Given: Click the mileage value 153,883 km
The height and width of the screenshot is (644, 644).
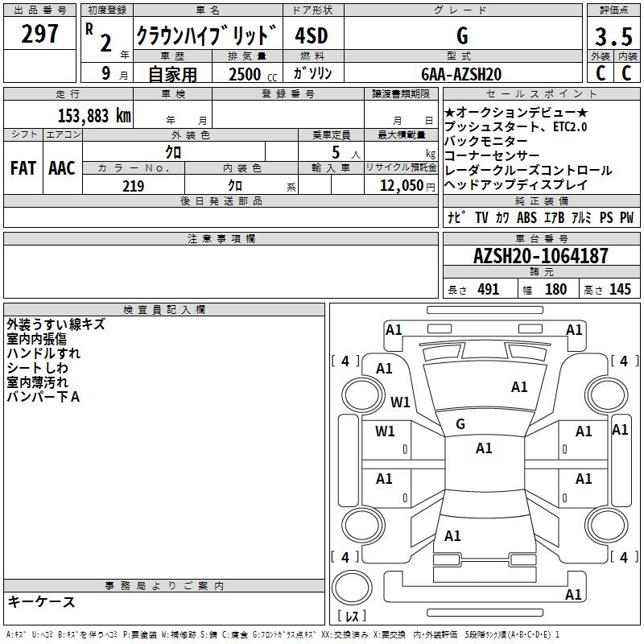Looking at the screenshot, I should tap(94, 115).
